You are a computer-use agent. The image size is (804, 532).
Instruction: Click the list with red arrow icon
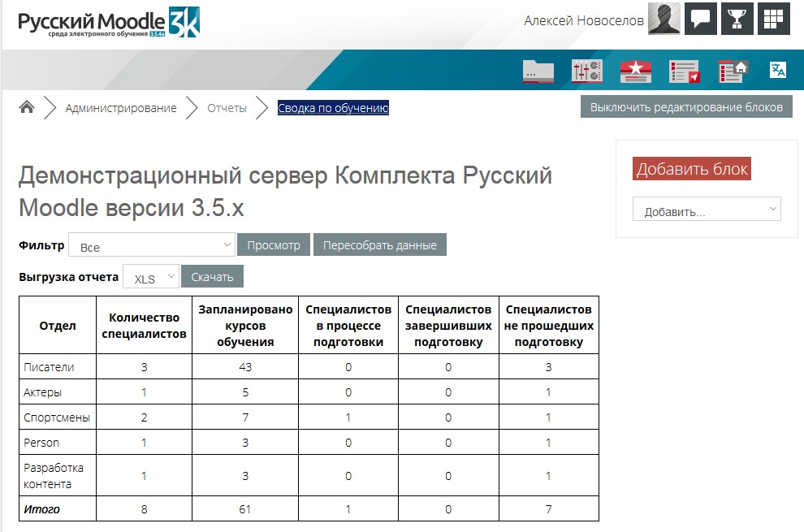685,71
